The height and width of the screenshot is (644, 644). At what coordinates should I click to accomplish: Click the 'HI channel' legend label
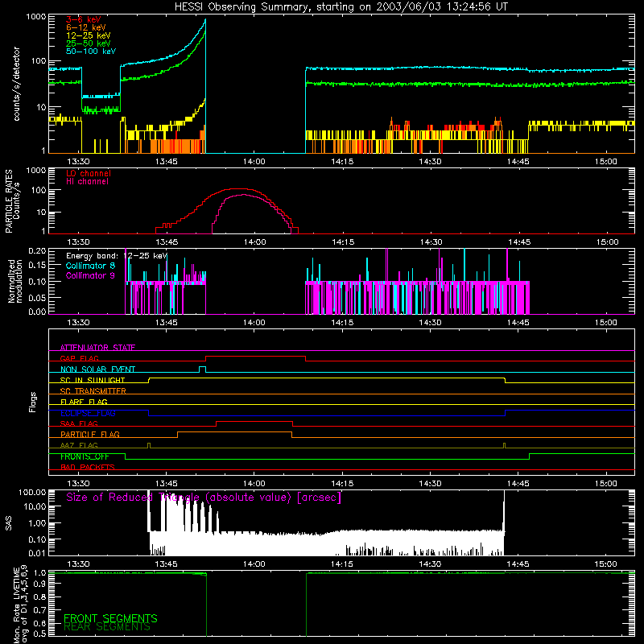pyautogui.click(x=87, y=182)
